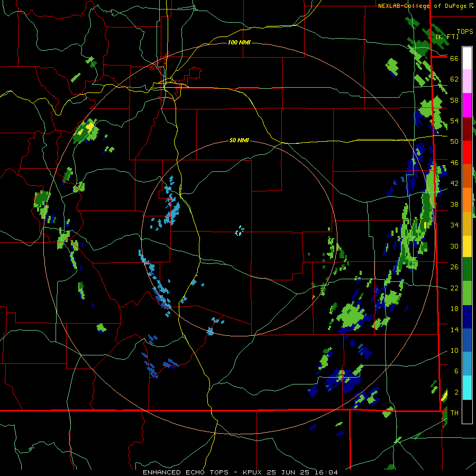Click the dark orange legend swatch

pyautogui.click(x=467, y=176)
